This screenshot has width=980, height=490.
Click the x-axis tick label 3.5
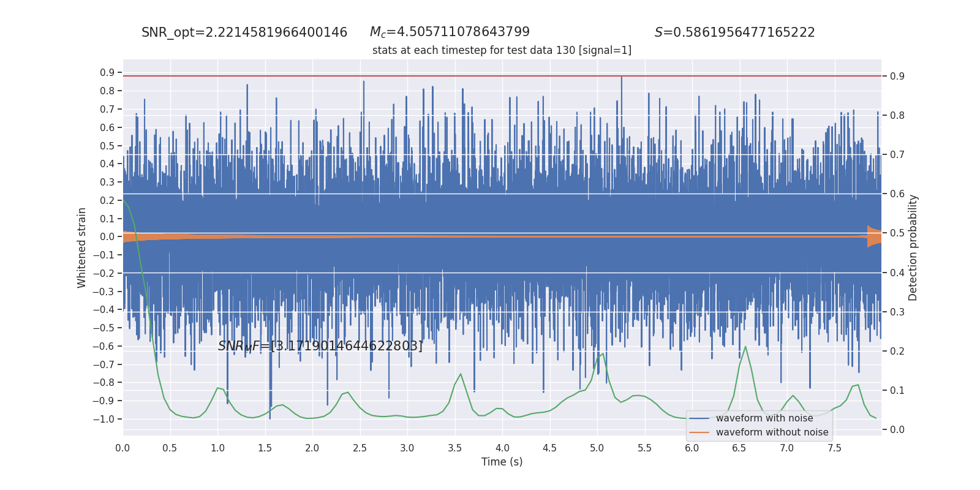[455, 448]
